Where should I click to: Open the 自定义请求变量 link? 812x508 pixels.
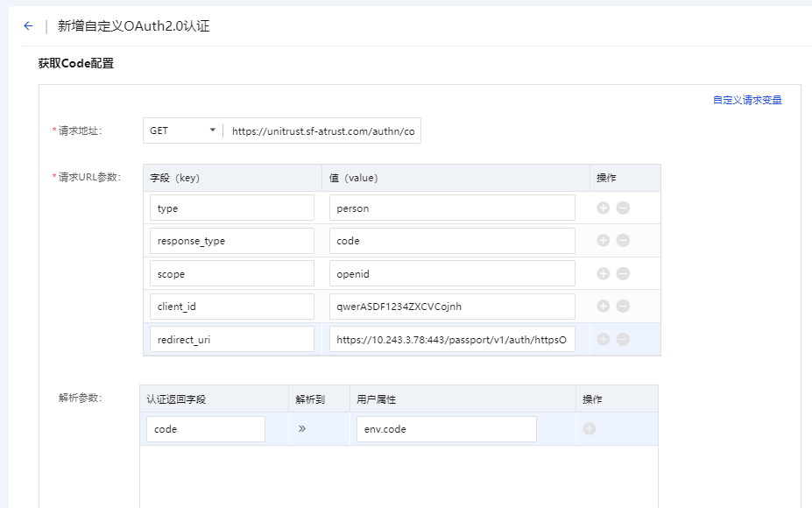tap(746, 100)
